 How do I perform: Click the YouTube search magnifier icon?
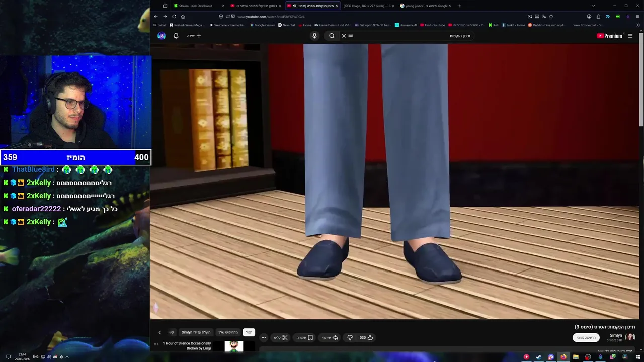332,36
